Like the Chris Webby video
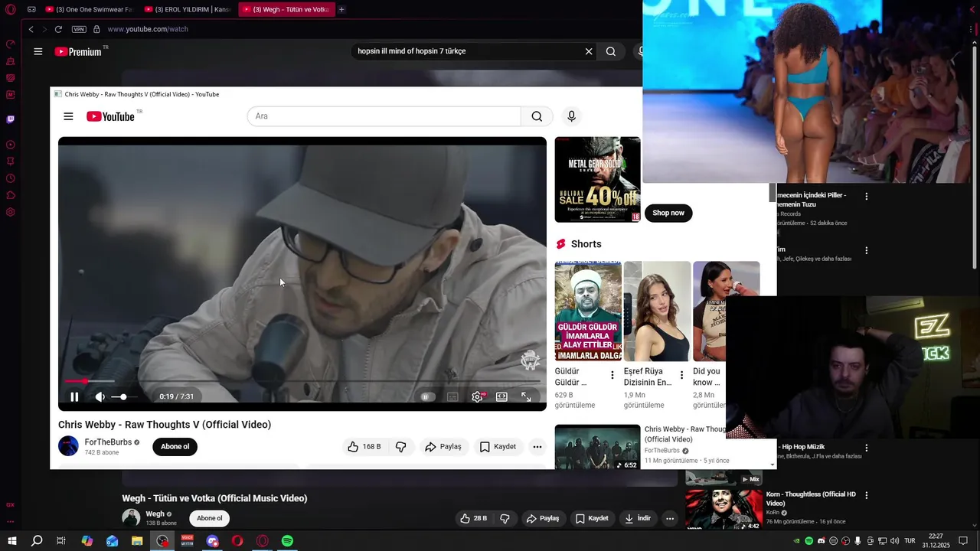This screenshot has width=980, height=551. [364, 447]
